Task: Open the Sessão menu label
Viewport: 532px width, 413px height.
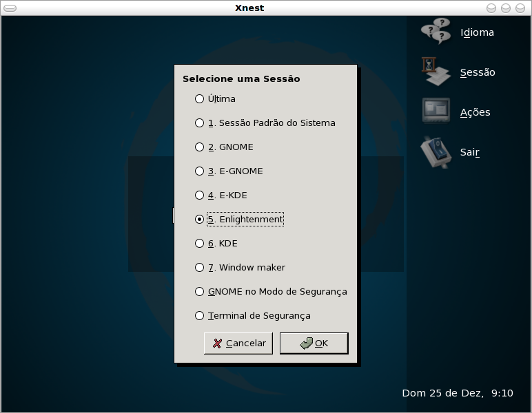Action: click(x=478, y=72)
